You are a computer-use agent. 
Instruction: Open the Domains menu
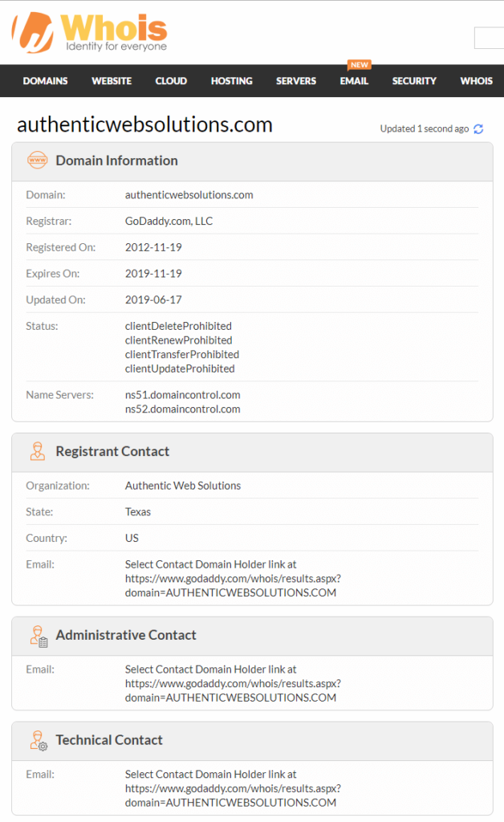(45, 81)
